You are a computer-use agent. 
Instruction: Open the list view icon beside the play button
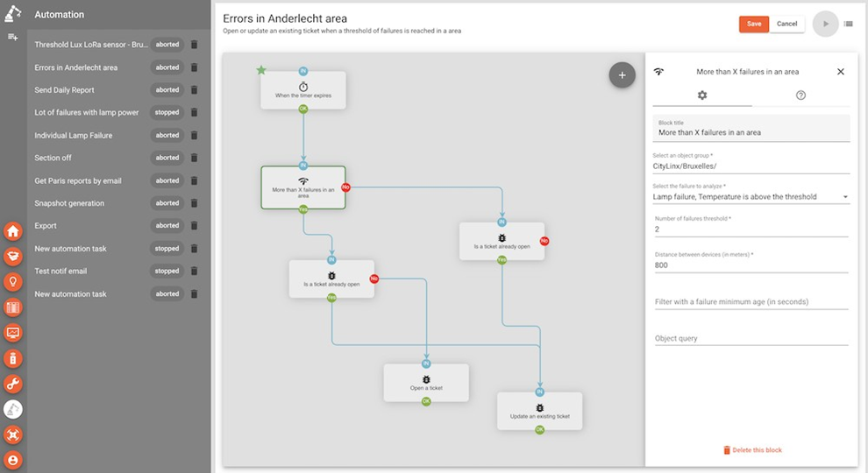pyautogui.click(x=849, y=24)
